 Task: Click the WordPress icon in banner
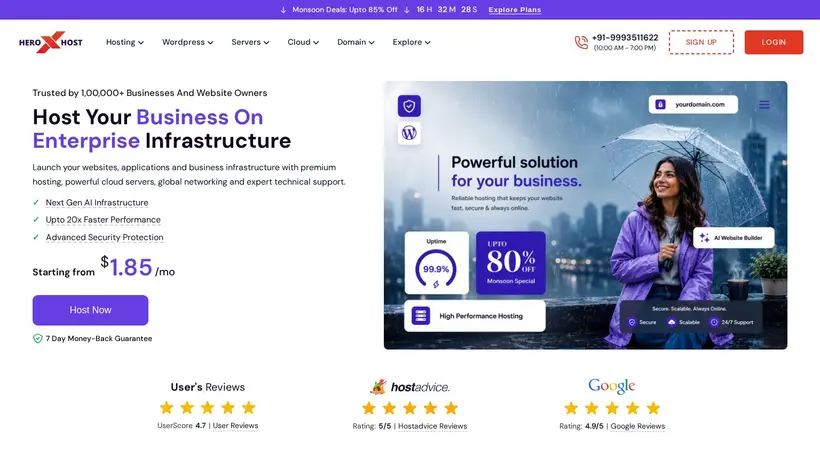pos(409,133)
